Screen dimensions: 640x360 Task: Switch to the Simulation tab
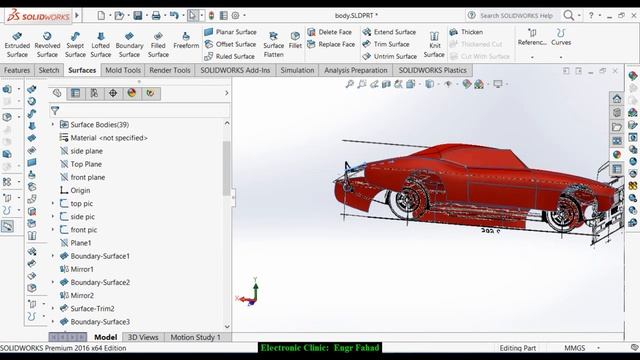pyautogui.click(x=297, y=70)
